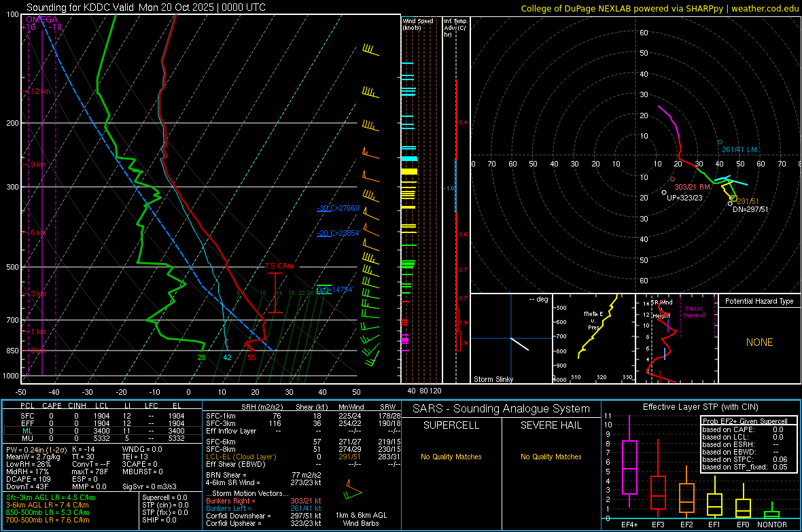The width and height of the screenshot is (802, 532).
Task: Click the Bunkers left-mover circle on the hodograph
Action: tap(720, 142)
